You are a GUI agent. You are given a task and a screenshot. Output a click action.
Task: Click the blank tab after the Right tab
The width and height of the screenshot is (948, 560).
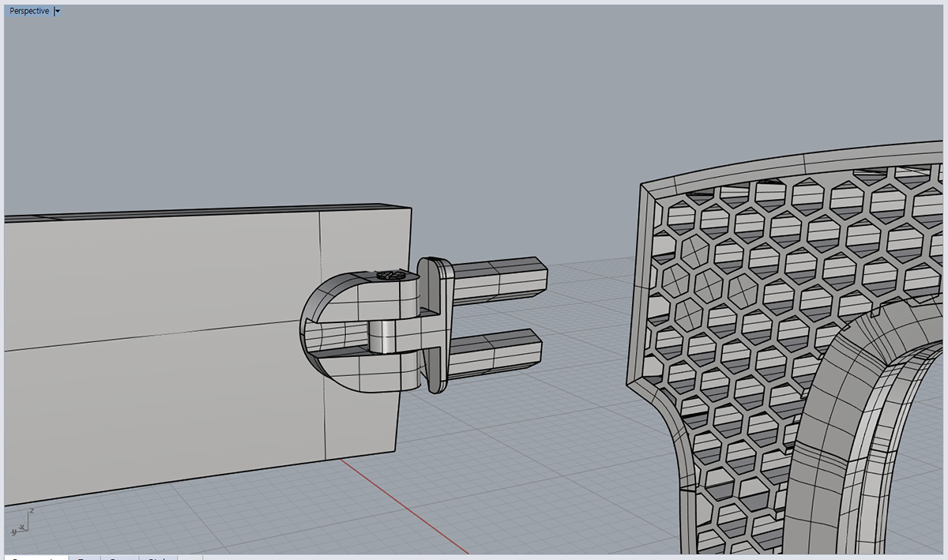(x=190, y=558)
